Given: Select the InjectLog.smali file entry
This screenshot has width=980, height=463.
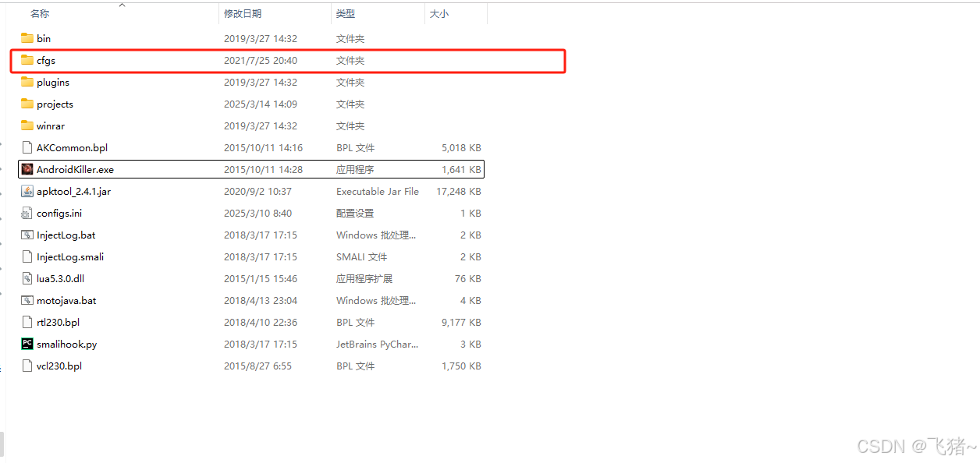Looking at the screenshot, I should (70, 256).
